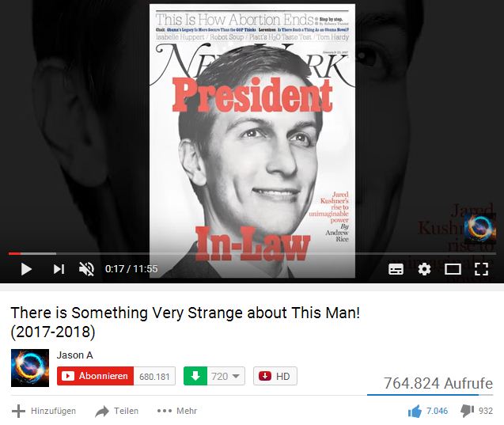Click the red HD download button
This screenshot has width=504, height=425.
275,376
